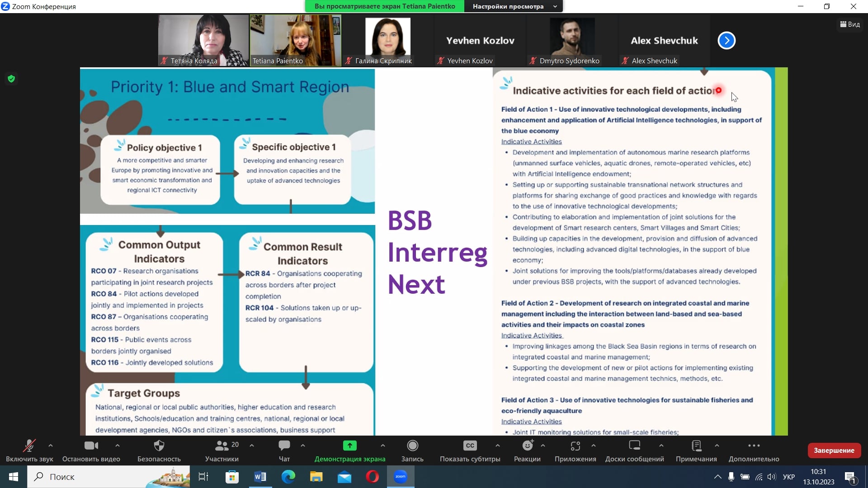Open network Wi-Fi tray icon
Screen dimensions: 868x488
pyautogui.click(x=759, y=477)
